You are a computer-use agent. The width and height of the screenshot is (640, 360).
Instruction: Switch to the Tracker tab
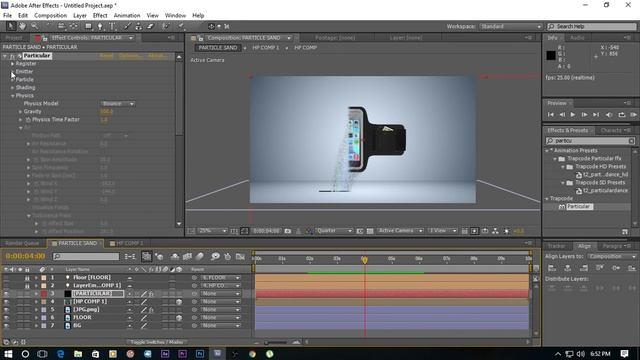click(556, 246)
